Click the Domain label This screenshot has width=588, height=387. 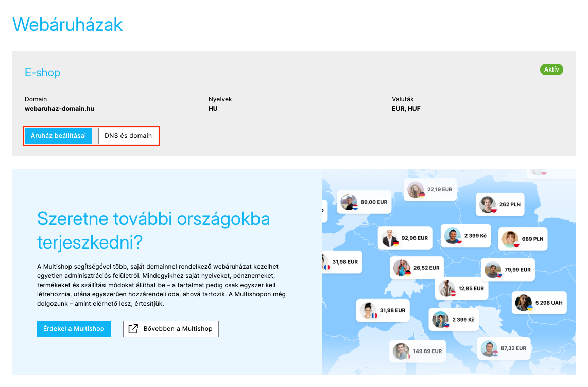(x=36, y=99)
